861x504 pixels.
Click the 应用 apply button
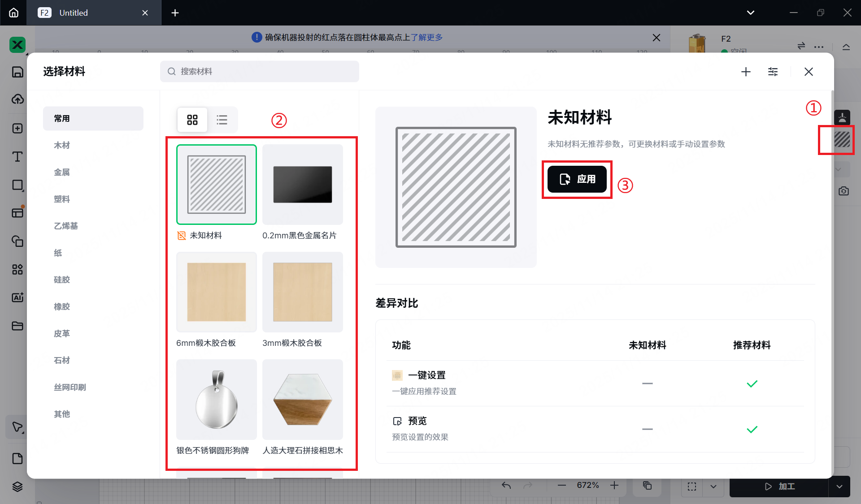(577, 179)
